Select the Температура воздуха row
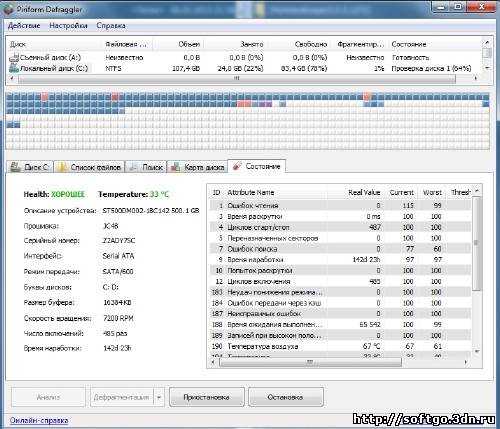 (x=340, y=346)
